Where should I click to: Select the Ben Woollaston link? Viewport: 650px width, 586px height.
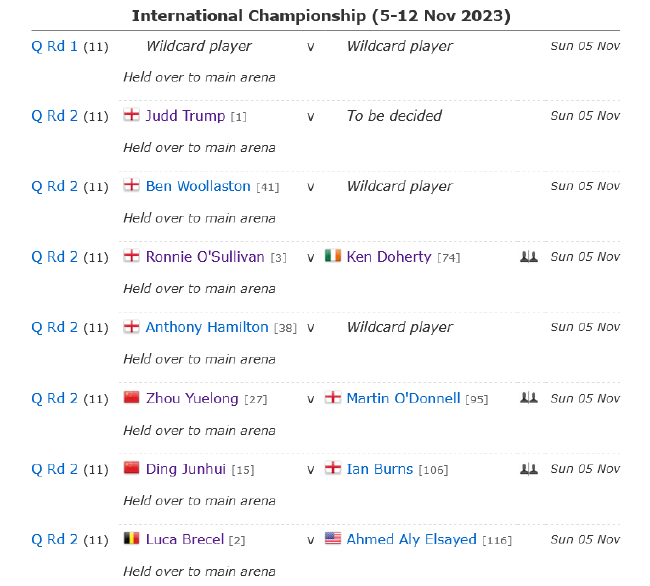[x=198, y=186]
